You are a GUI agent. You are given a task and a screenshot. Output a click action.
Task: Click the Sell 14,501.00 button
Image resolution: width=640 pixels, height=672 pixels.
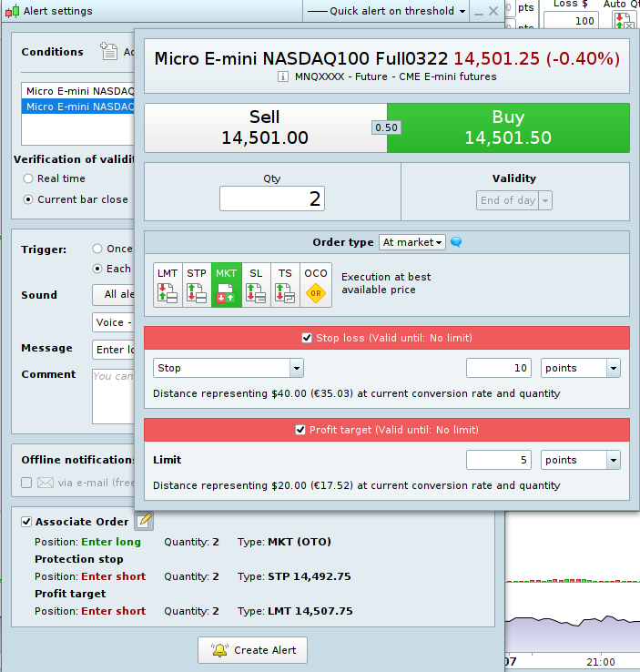(x=266, y=127)
